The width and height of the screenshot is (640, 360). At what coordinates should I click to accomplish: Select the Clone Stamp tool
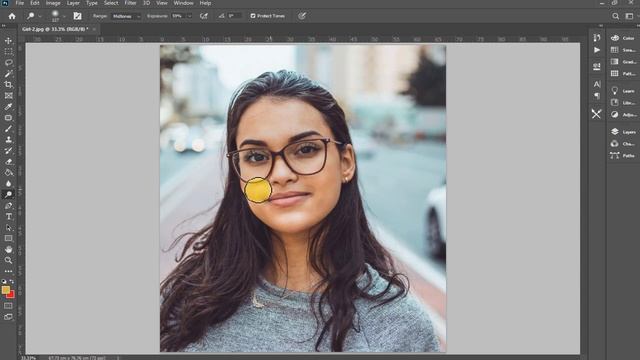[8, 140]
